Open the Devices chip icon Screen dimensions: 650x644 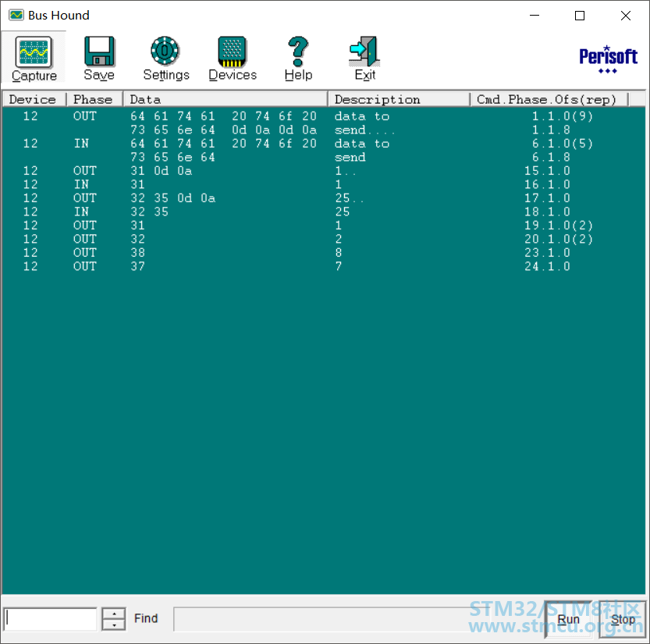point(233,52)
